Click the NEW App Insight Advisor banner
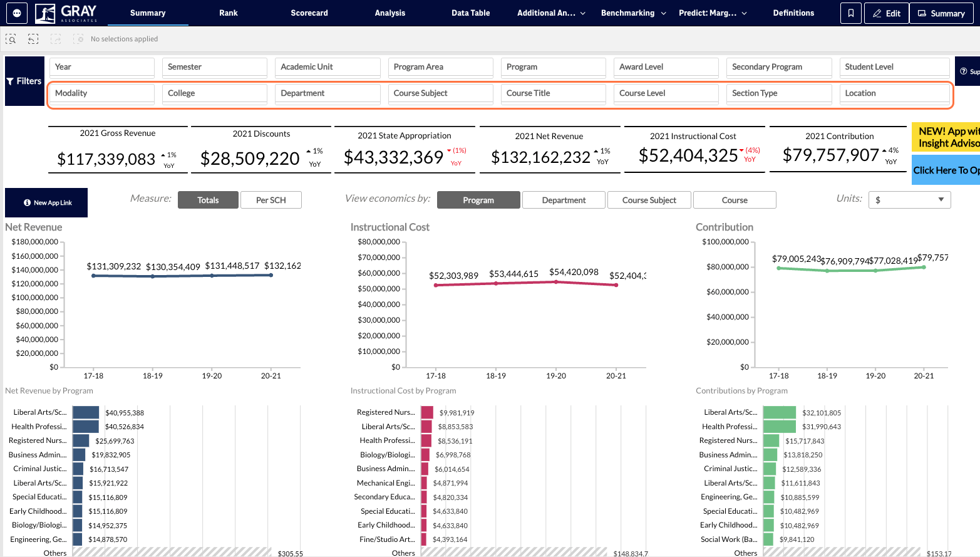 coord(946,137)
